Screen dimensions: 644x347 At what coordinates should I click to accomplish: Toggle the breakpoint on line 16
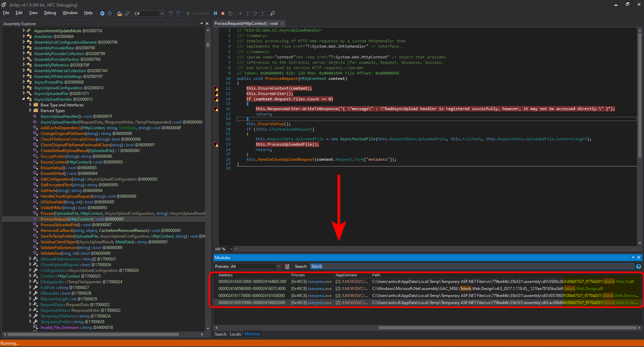pyautogui.click(x=216, y=109)
